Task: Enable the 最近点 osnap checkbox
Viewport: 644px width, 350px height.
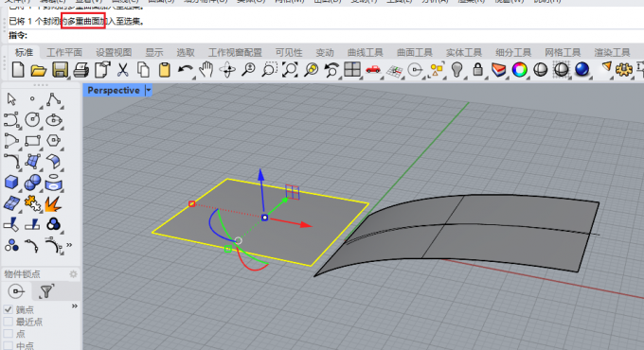Action: pos(8,322)
